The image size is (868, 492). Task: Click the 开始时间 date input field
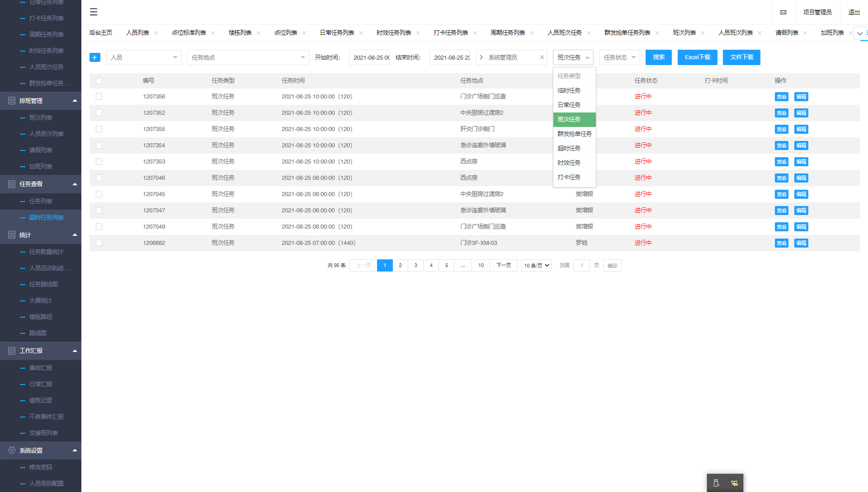[369, 57]
